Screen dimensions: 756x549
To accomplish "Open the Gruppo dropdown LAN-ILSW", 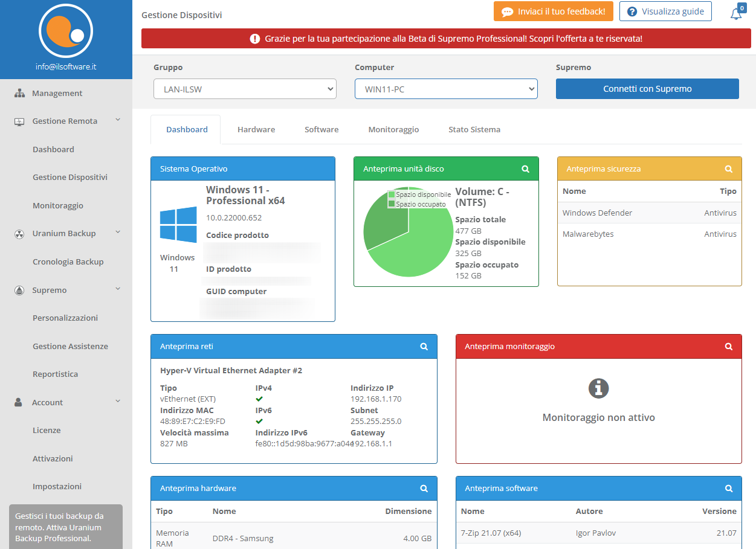I will click(x=245, y=89).
